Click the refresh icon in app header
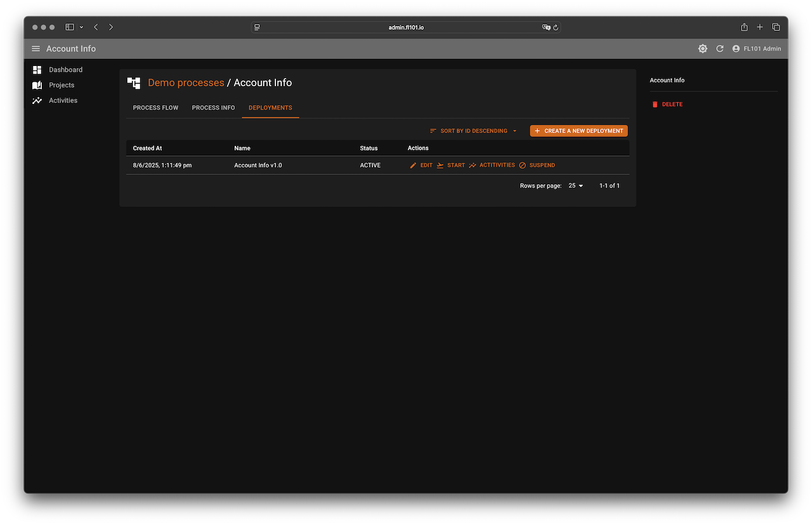The height and width of the screenshot is (525, 812). coord(720,49)
